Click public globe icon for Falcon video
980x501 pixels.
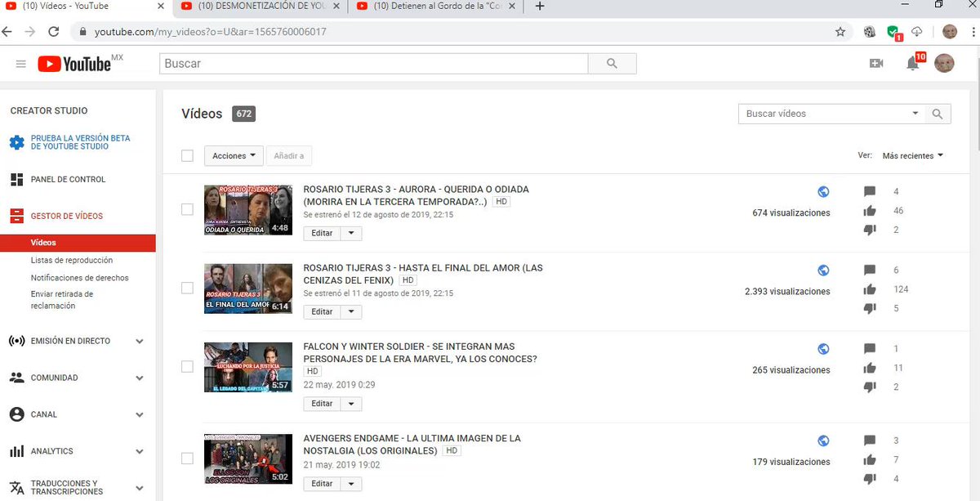823,349
